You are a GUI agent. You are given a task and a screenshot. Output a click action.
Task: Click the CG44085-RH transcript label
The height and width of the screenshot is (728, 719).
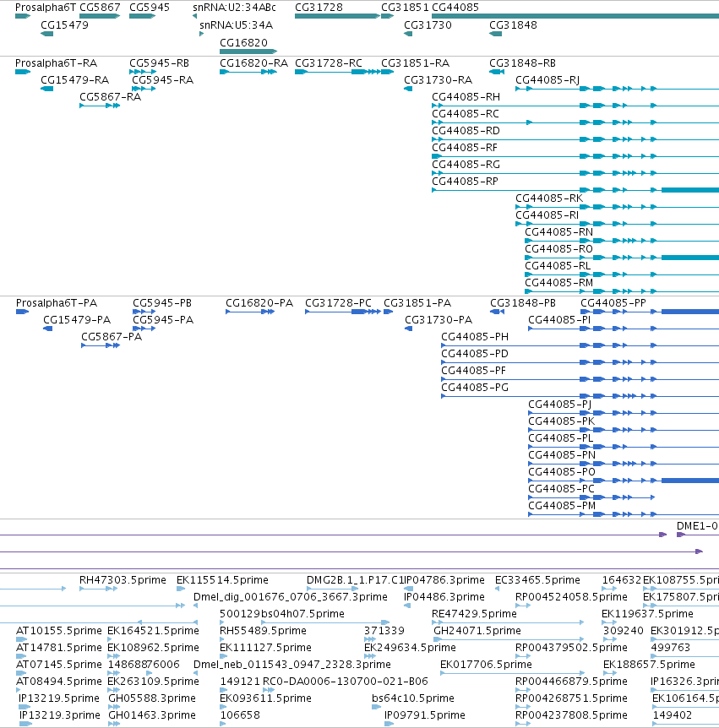tap(466, 97)
